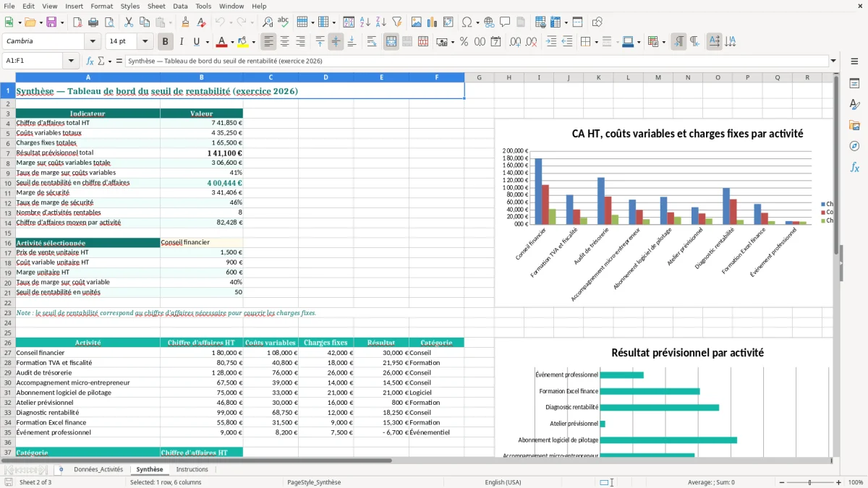Click the Sort Ascending icon

pyautogui.click(x=365, y=22)
